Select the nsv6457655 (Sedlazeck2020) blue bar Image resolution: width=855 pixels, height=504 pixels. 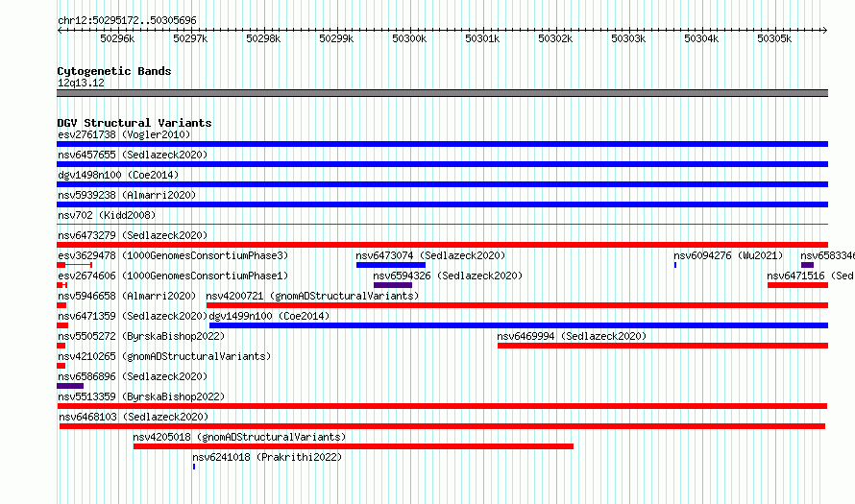pyautogui.click(x=442, y=164)
